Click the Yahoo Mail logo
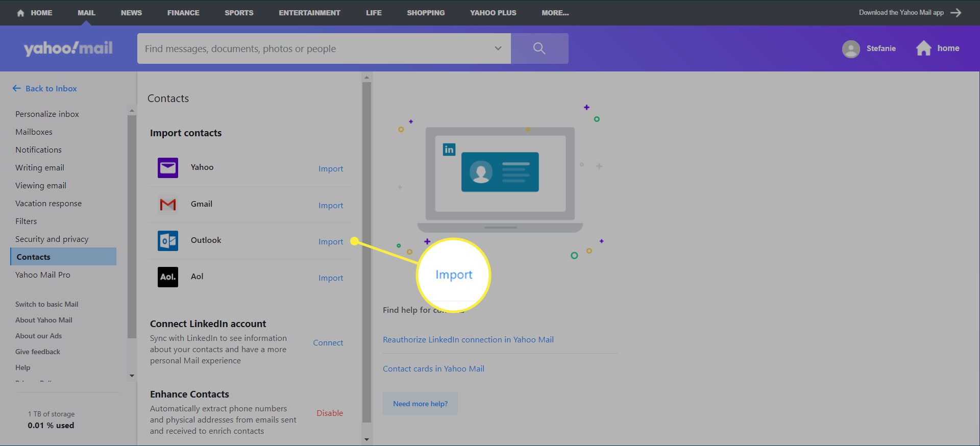This screenshot has height=446, width=980. [68, 48]
